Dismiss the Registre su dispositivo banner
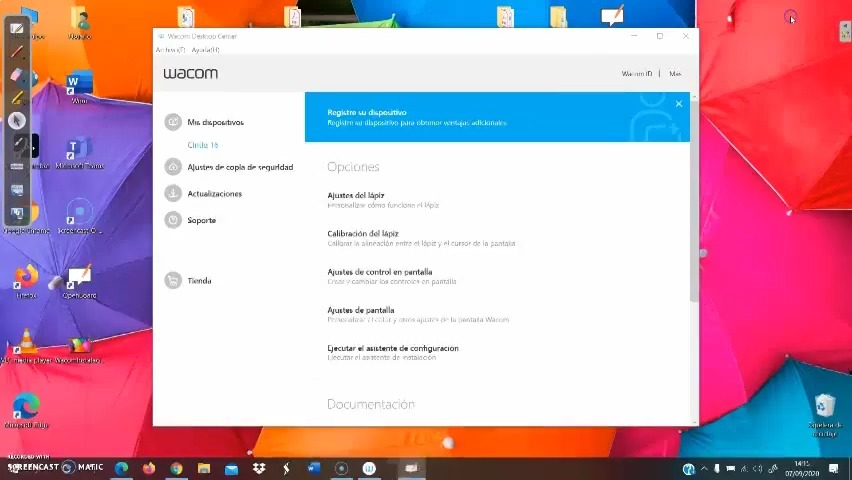Screen dimensions: 852x480 (x=679, y=104)
